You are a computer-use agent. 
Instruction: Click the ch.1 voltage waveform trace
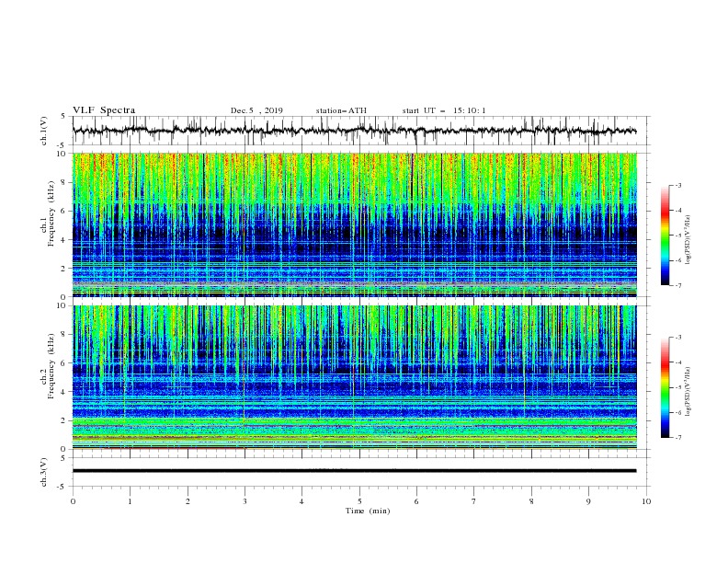(354, 131)
